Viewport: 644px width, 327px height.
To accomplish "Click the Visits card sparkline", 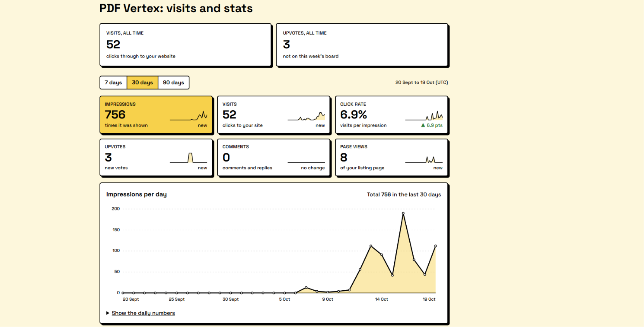I will [x=306, y=116].
